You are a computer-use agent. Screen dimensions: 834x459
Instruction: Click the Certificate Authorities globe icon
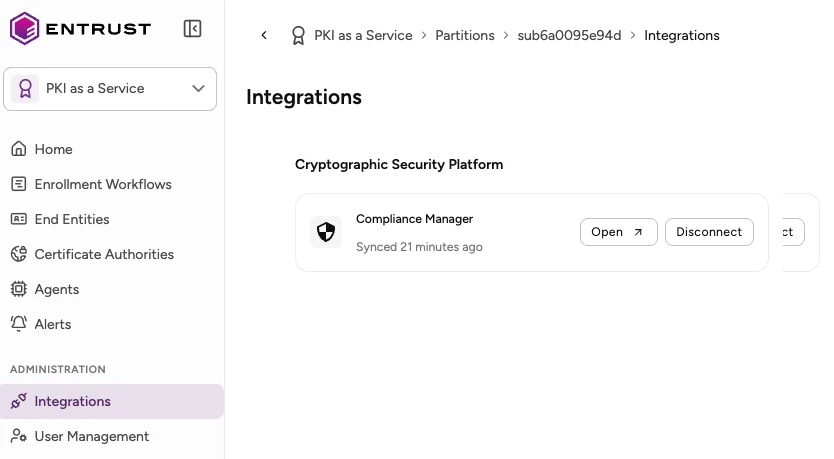click(19, 254)
